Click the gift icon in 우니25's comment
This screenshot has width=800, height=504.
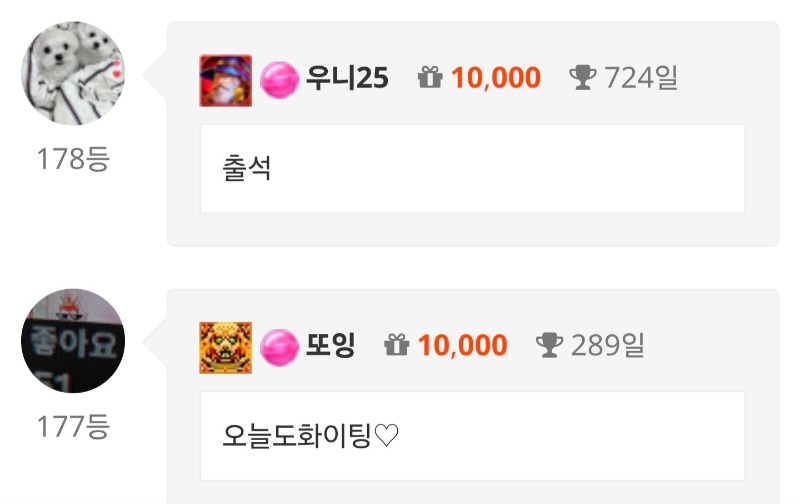point(430,78)
